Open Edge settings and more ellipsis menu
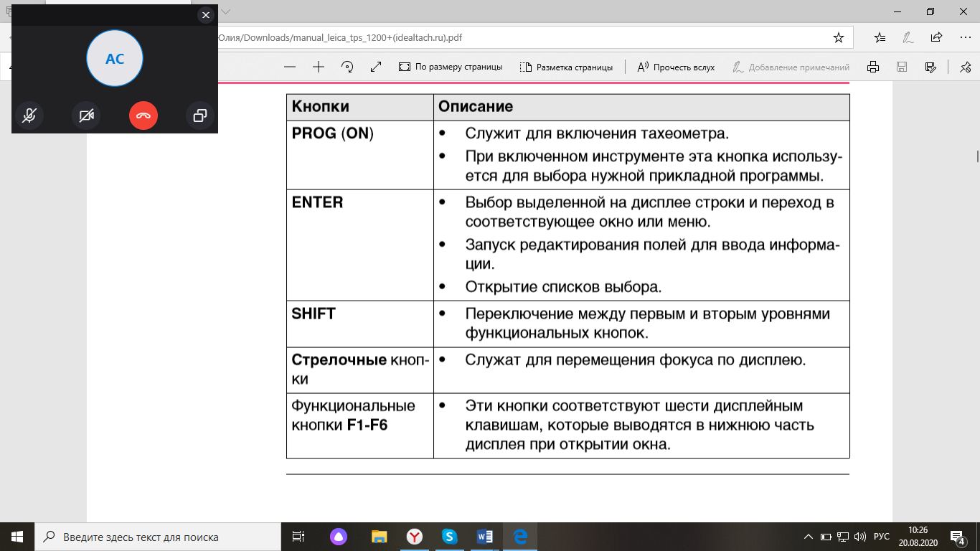980x551 pixels. pos(964,37)
